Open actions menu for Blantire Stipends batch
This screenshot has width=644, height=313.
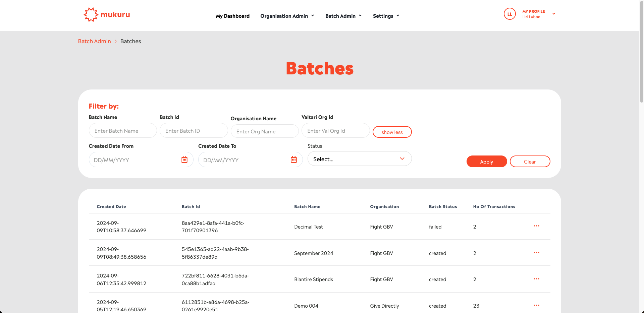pyautogui.click(x=537, y=279)
